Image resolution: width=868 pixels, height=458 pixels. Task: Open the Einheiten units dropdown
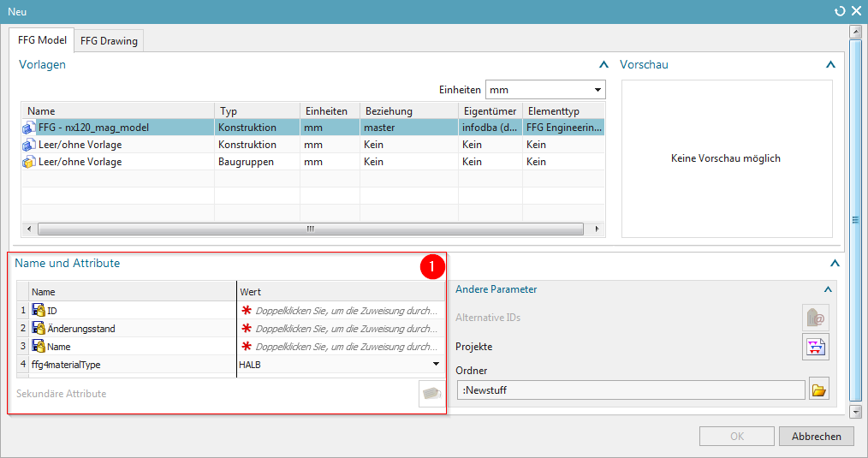click(597, 90)
